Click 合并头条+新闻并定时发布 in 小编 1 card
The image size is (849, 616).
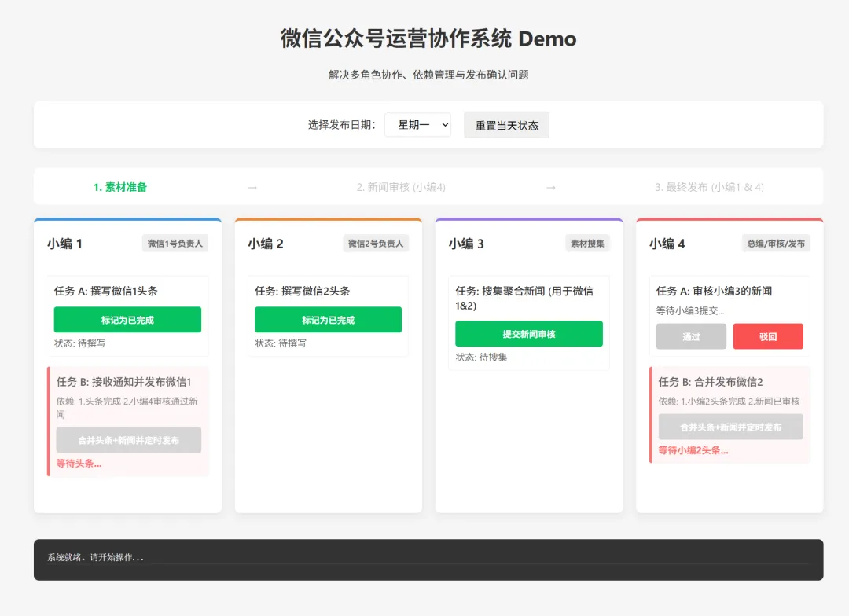pos(129,440)
